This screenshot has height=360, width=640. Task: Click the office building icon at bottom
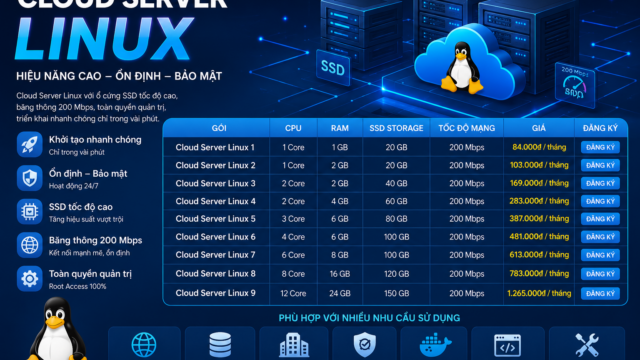[x=294, y=345]
